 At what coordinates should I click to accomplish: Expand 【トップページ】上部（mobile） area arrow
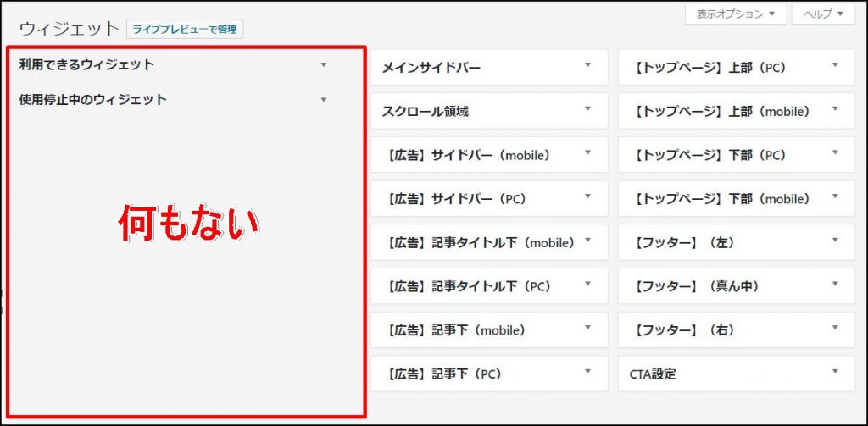835,108
